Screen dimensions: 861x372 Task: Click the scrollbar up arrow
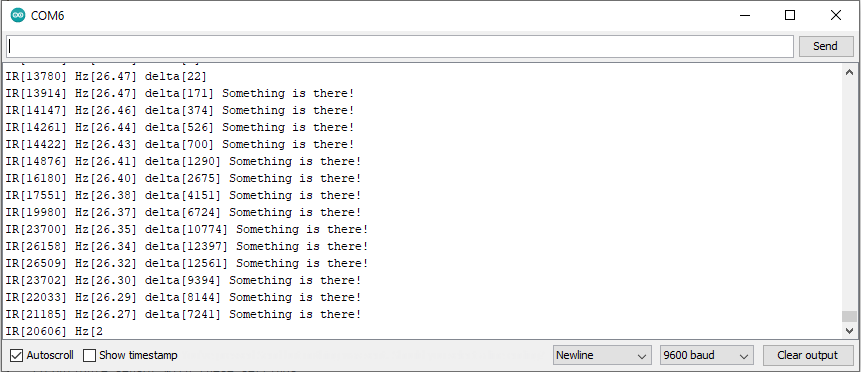pyautogui.click(x=849, y=72)
